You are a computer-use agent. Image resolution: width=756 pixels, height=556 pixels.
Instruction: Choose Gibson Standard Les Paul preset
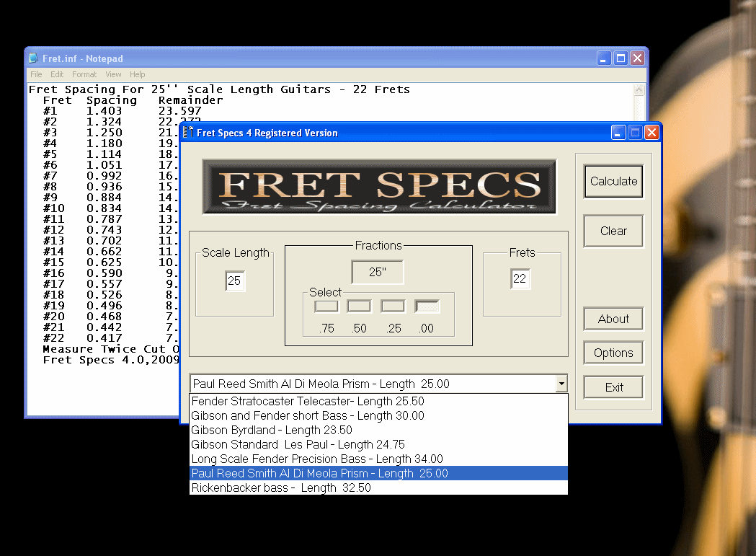click(x=378, y=444)
